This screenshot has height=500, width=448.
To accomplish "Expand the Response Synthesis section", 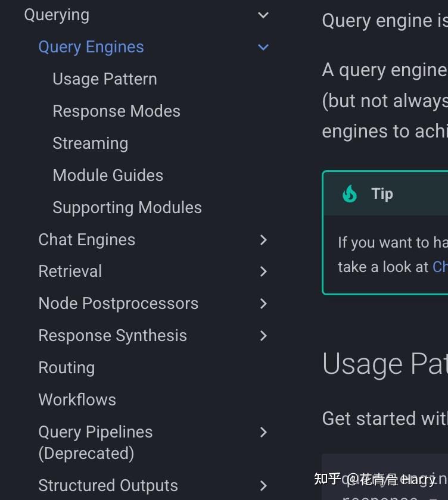I will [x=263, y=336].
